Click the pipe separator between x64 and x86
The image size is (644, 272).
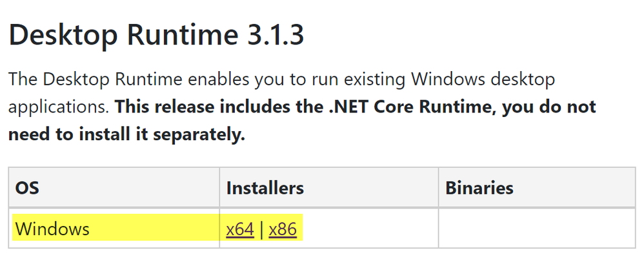(x=261, y=229)
